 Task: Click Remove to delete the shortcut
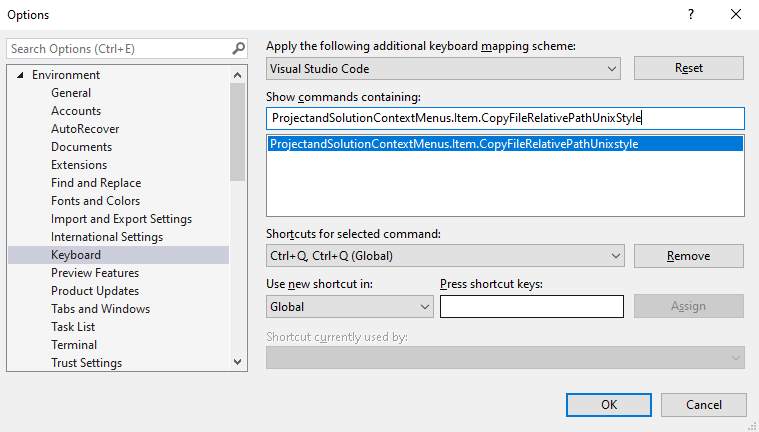689,256
